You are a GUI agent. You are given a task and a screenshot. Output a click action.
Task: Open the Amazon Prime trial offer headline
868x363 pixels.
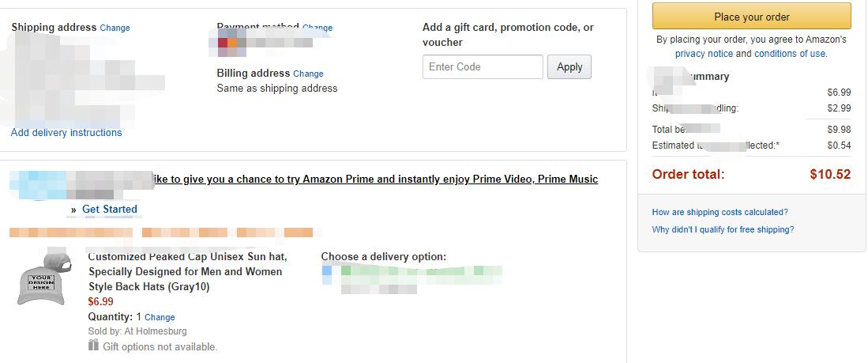[x=375, y=180]
